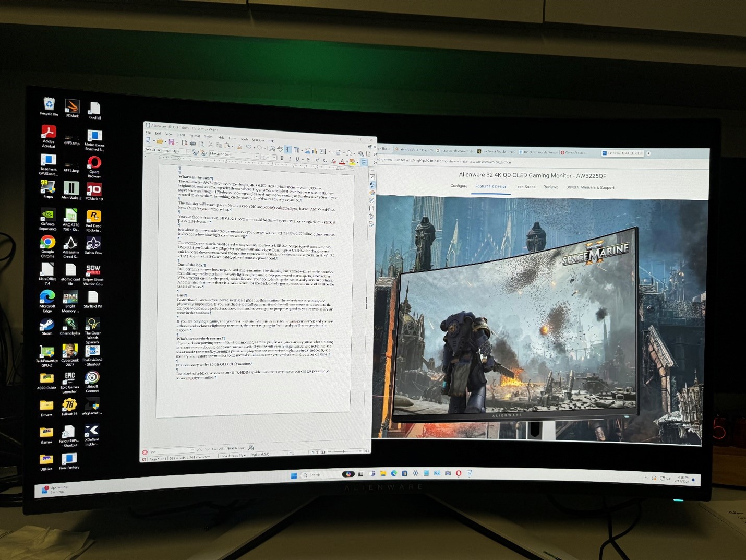Screen dimensions: 746x560
Task: Open Find & Replace in the Writer toolbar
Action: [272, 147]
